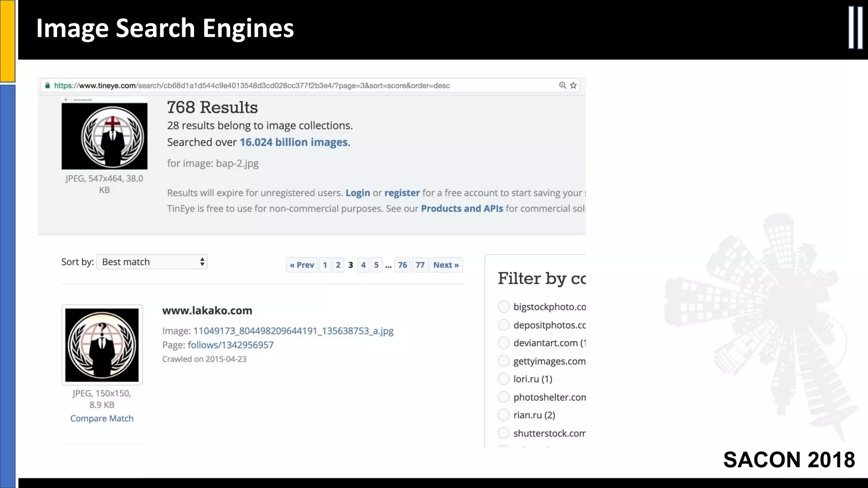This screenshot has height=488, width=868.
Task: Go to previous page with « Prev
Action: [x=302, y=265]
